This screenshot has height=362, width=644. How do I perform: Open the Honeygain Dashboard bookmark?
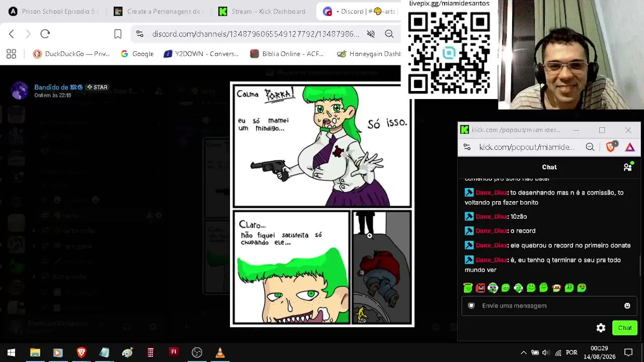369,54
